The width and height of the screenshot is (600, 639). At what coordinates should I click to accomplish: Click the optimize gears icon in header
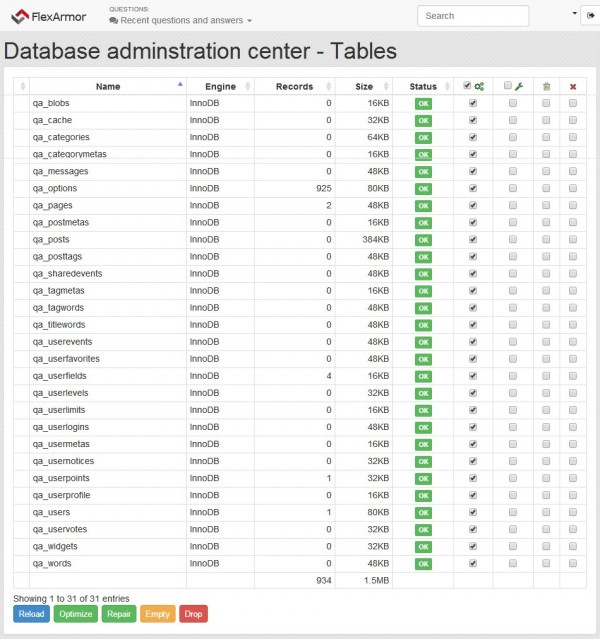coord(480,87)
